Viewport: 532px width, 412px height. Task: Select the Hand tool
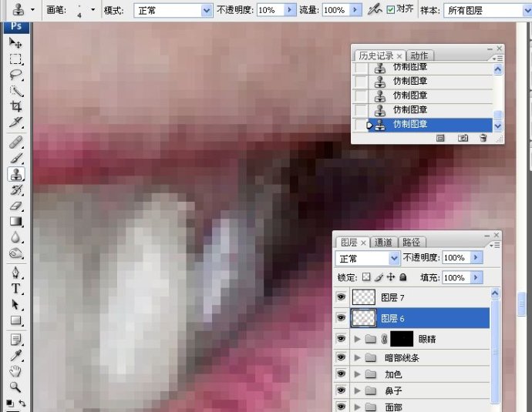pyautogui.click(x=15, y=371)
